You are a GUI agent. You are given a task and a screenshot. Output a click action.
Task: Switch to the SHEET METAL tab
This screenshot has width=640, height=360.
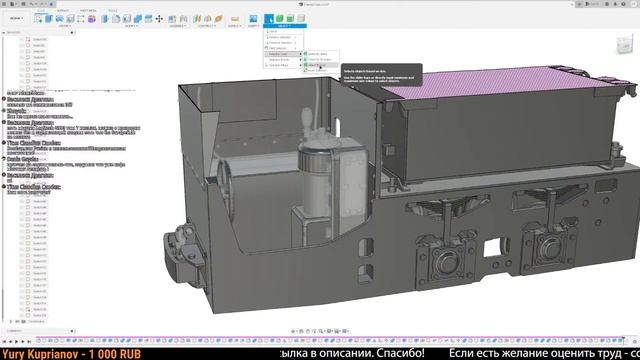88,11
